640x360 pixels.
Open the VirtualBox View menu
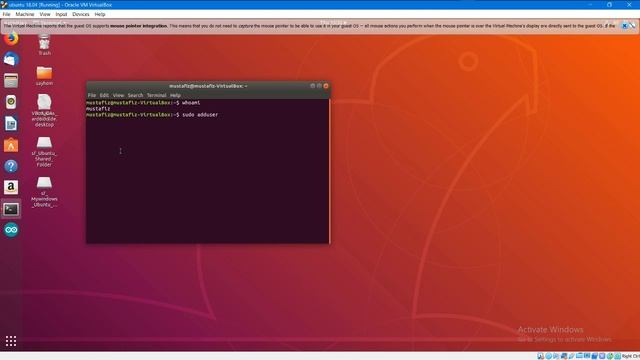click(x=45, y=14)
